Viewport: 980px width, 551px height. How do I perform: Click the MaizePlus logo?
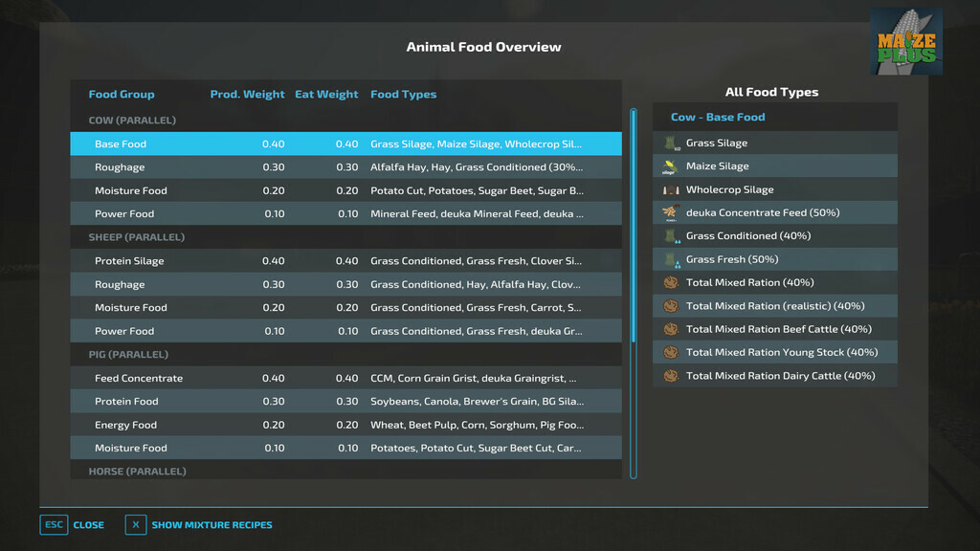(x=905, y=39)
